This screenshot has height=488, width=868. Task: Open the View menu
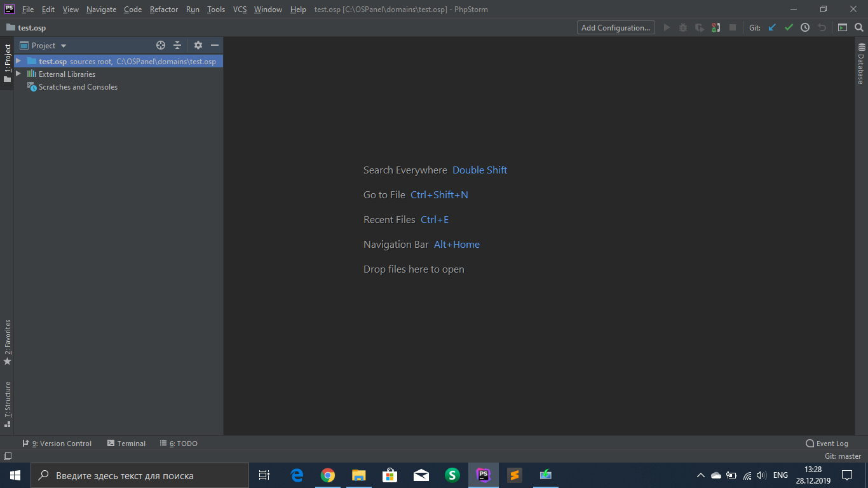pos(71,10)
